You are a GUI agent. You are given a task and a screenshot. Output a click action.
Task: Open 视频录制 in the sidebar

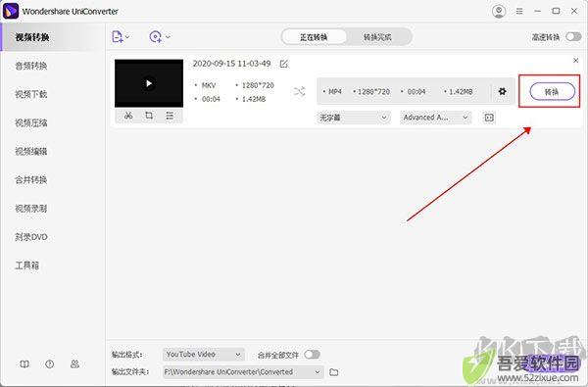(x=31, y=209)
